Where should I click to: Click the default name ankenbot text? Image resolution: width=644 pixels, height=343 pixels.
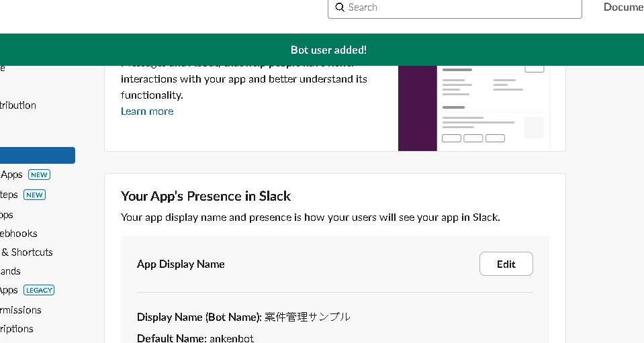point(231,338)
